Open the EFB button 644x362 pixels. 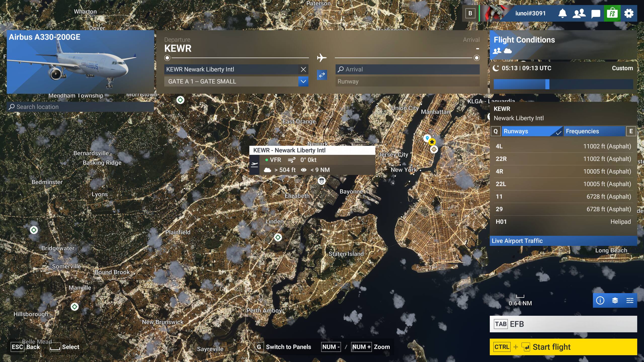tap(563, 324)
